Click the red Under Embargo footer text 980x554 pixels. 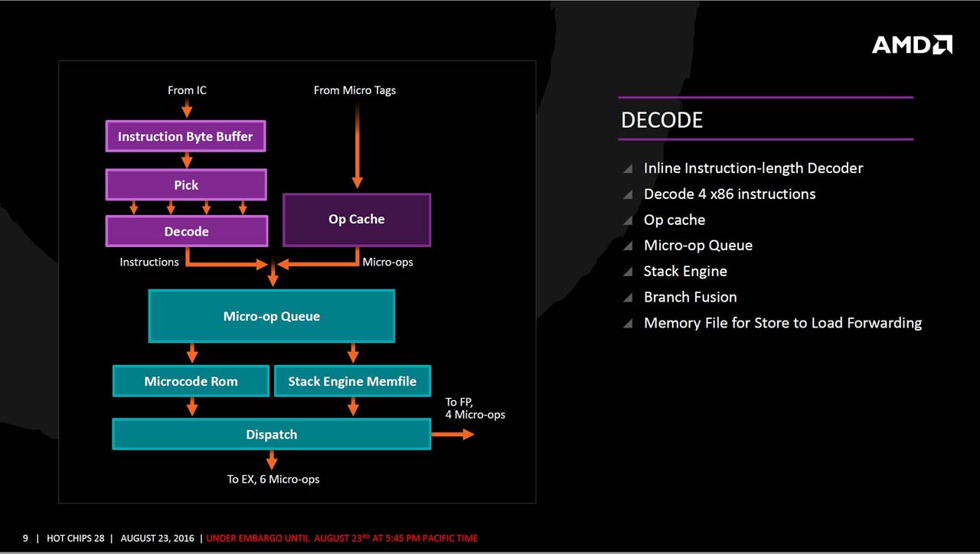[x=341, y=539]
